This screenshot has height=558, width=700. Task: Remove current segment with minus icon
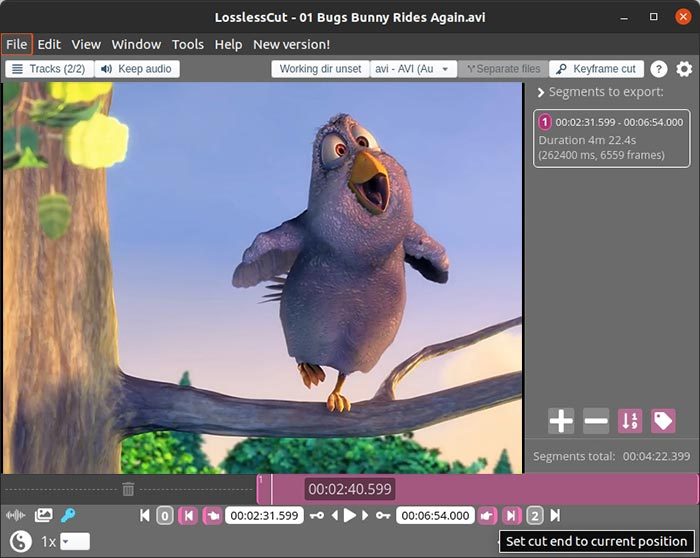pos(596,421)
